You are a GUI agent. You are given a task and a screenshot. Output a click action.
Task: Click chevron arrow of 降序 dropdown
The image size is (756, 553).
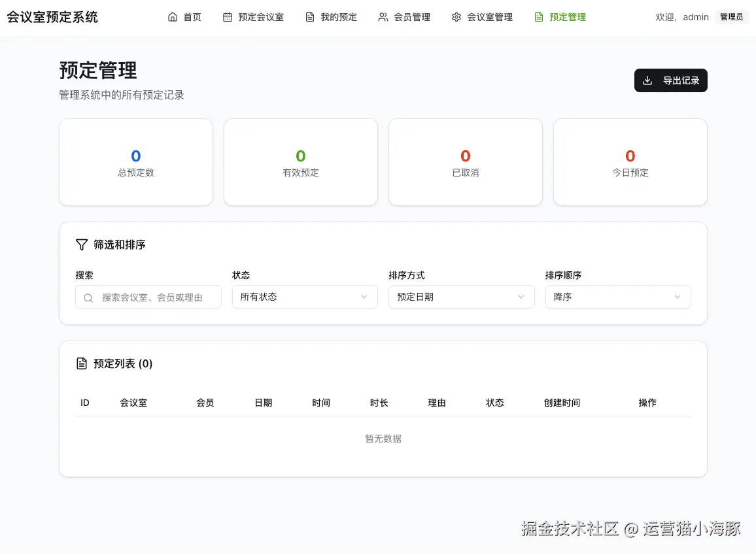678,297
